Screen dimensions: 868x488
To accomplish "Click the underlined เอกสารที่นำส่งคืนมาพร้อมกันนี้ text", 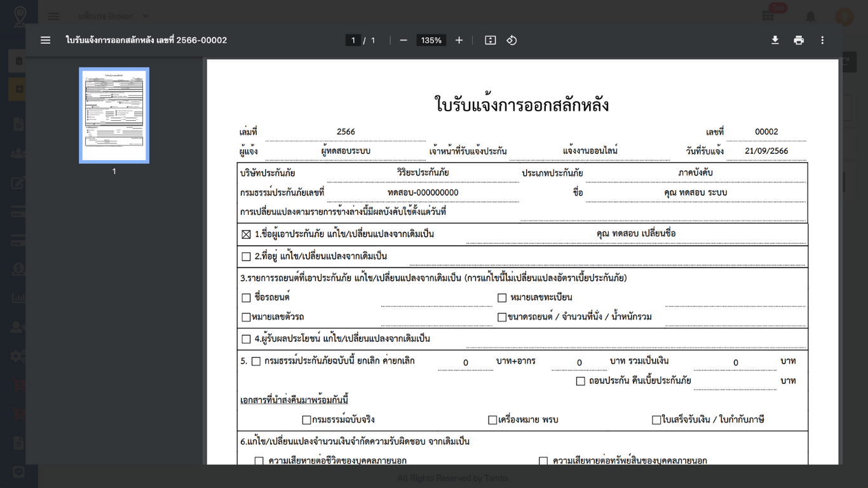I will point(294,400).
